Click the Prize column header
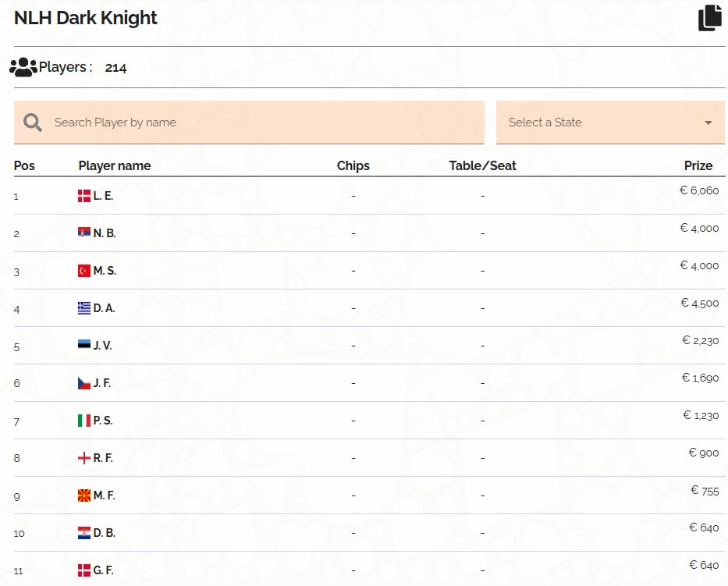 pos(698,165)
